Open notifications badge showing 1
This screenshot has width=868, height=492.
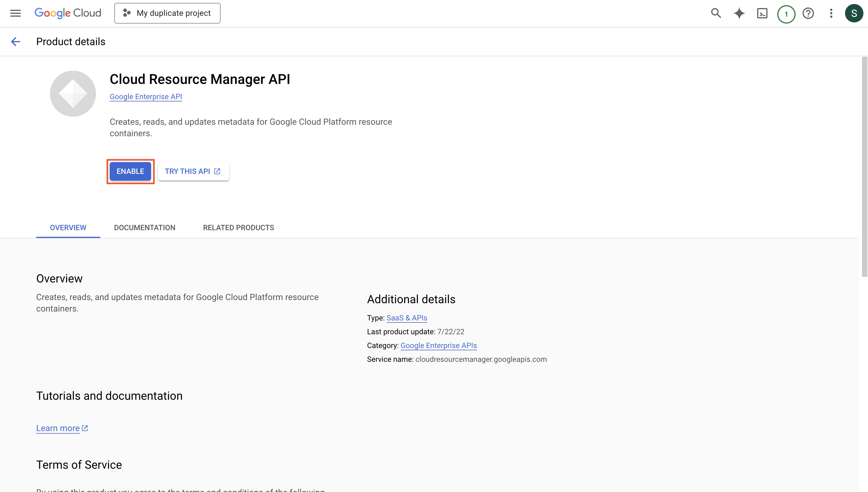point(786,14)
